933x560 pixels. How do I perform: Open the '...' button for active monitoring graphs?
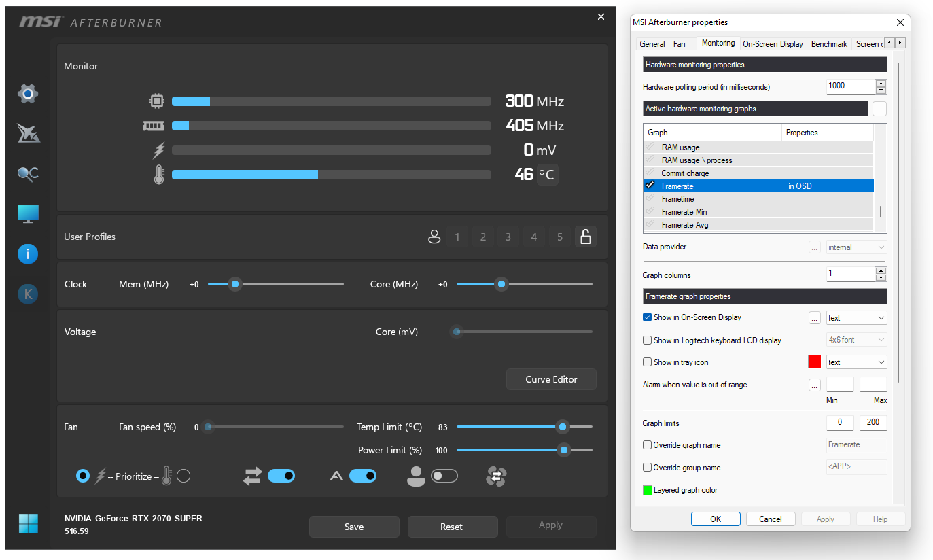(x=879, y=109)
